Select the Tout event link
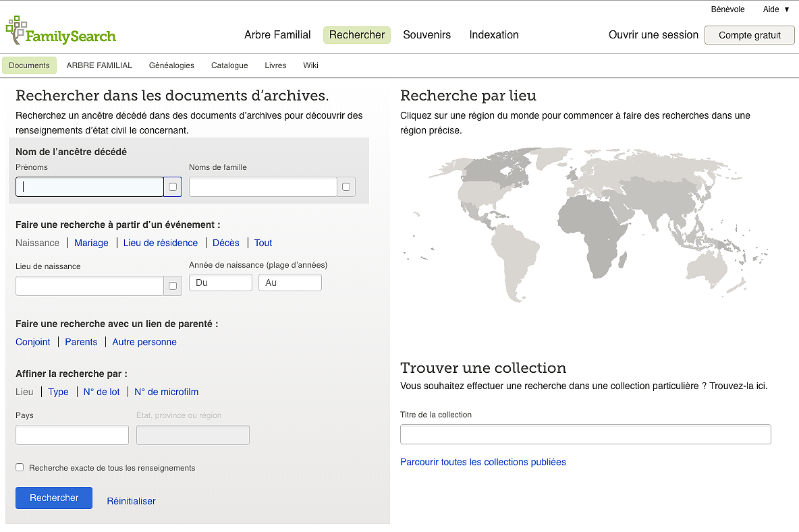This screenshot has width=799, height=532. pyautogui.click(x=263, y=243)
